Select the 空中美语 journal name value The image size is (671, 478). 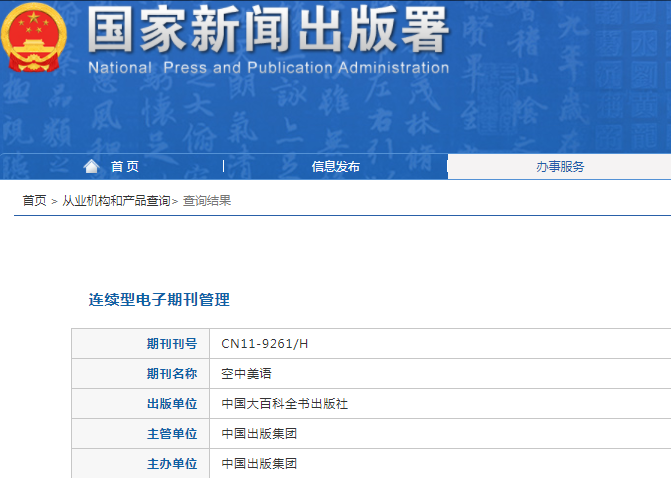tap(246, 374)
